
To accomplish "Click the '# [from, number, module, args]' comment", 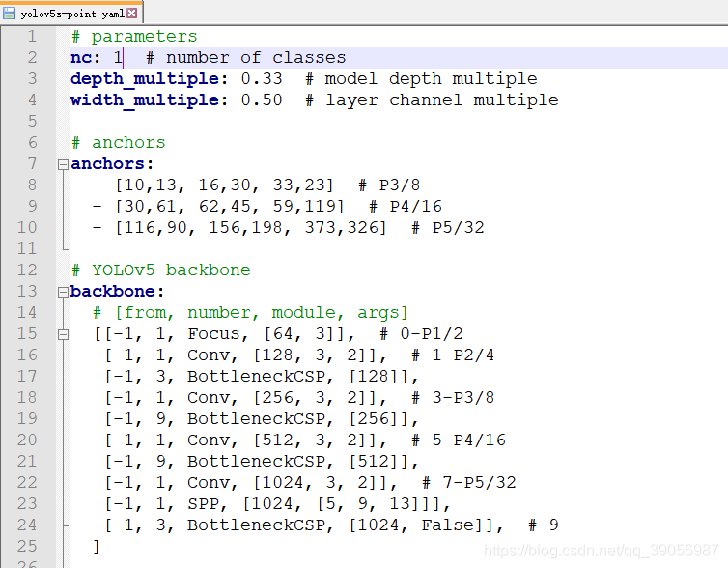I will tap(251, 313).
